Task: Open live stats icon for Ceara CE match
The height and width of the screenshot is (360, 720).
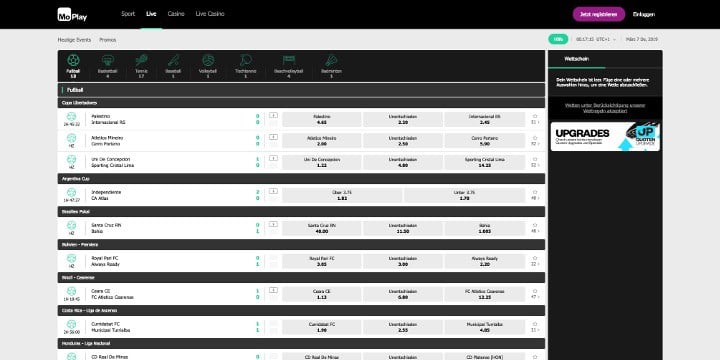Action: (273, 290)
